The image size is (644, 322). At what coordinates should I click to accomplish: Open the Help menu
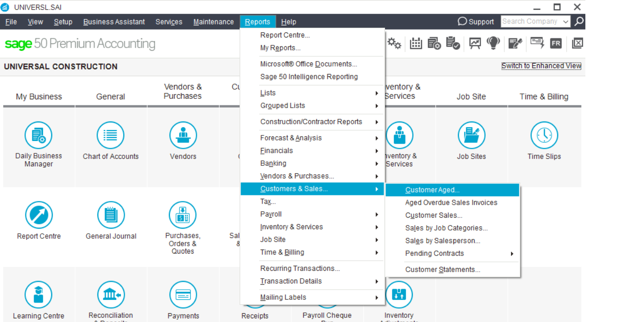tap(289, 22)
